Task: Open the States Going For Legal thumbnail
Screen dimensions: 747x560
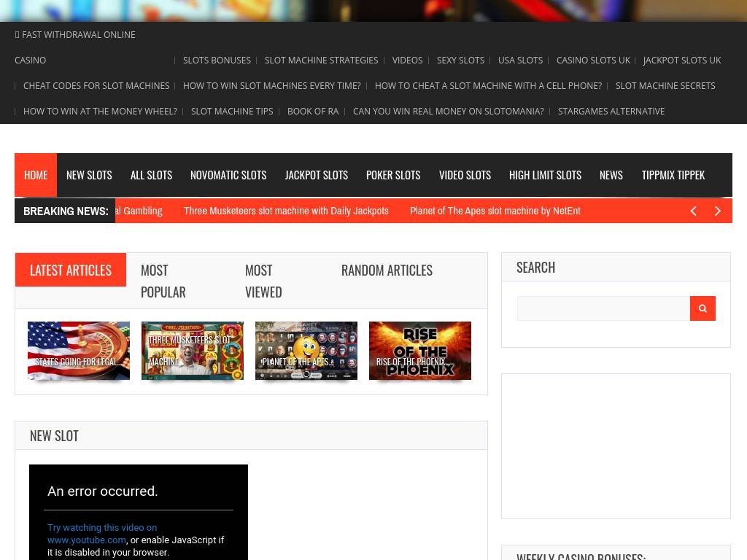Action: click(79, 351)
